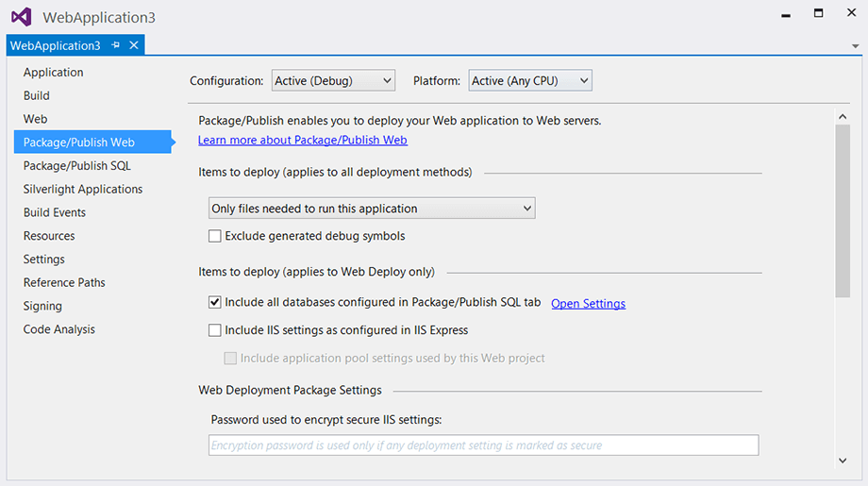Screen dimensions: 868x486
Task: Open the items to deploy dropdown
Action: point(372,209)
